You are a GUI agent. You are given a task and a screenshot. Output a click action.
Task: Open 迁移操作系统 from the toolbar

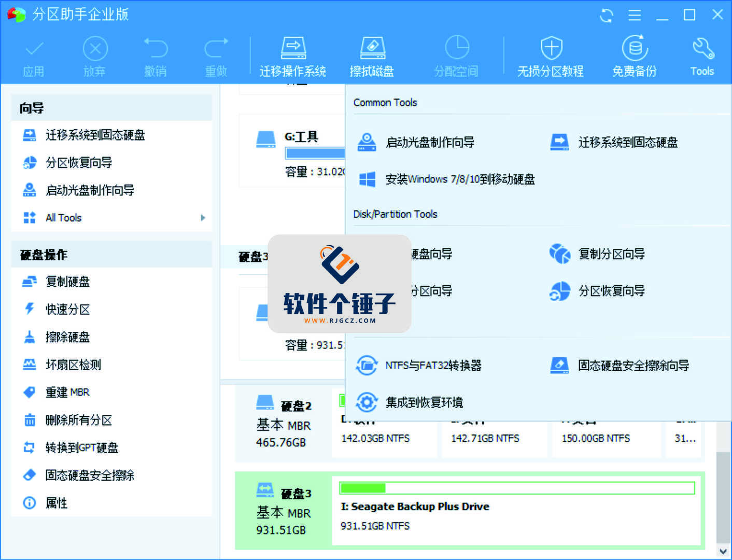[293, 57]
